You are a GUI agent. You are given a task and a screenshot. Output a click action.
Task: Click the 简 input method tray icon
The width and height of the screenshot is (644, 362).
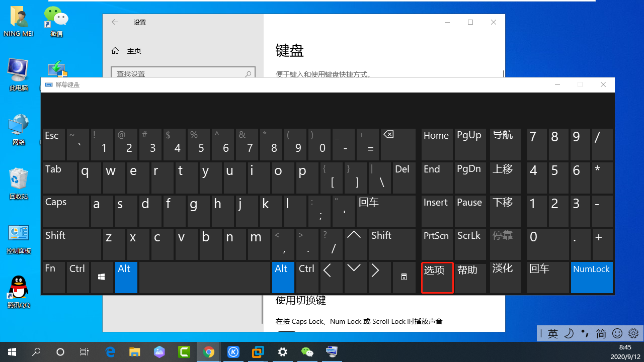(x=601, y=333)
